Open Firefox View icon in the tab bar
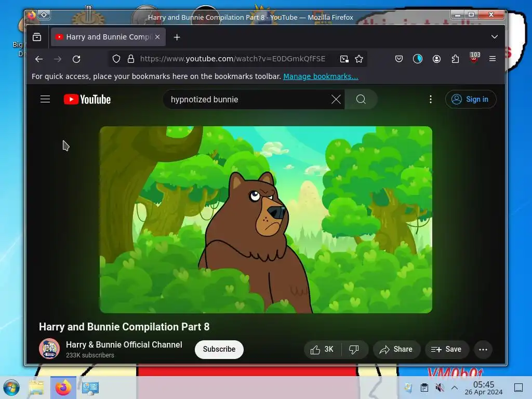The width and height of the screenshot is (532, 399). coord(37,37)
